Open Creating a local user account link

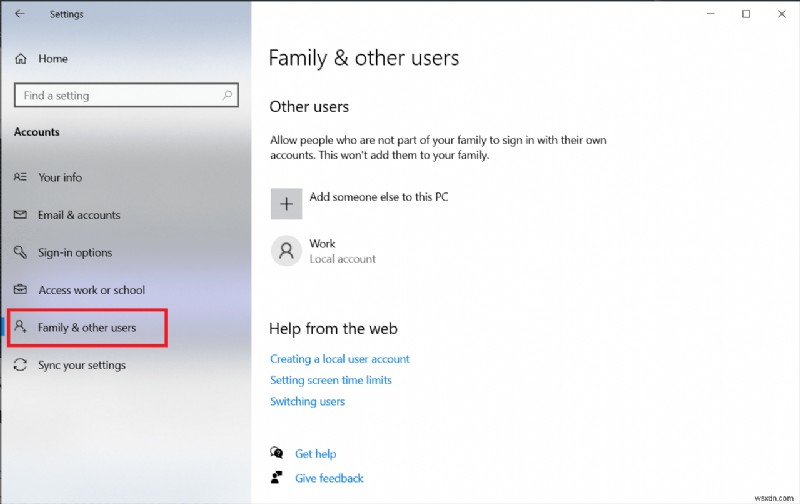click(340, 359)
